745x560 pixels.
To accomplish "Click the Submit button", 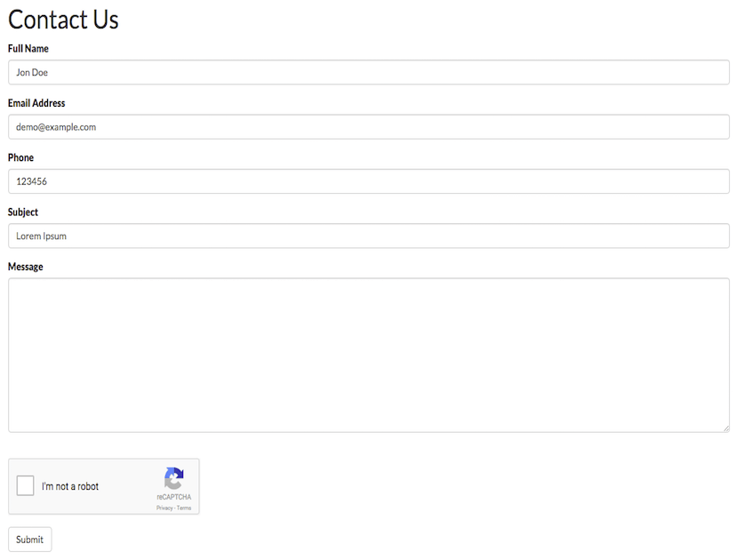I will (29, 539).
